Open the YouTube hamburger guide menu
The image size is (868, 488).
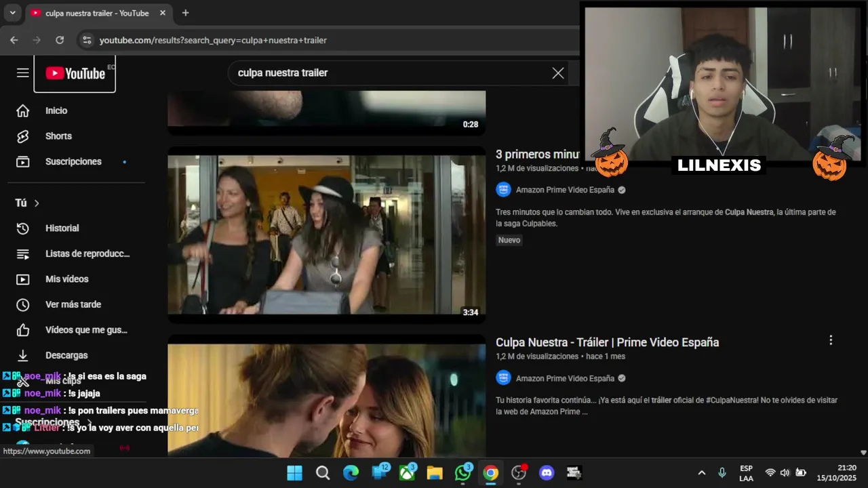23,73
